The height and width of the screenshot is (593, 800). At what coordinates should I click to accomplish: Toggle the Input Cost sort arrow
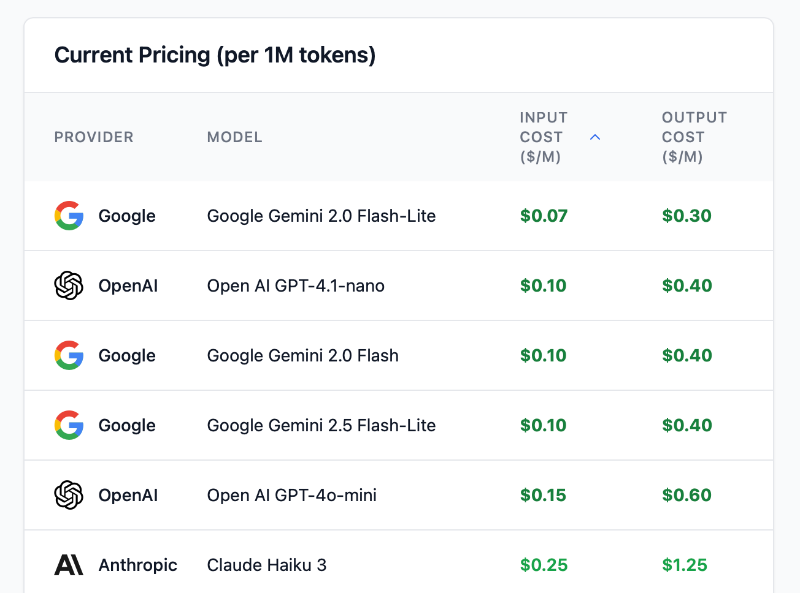[595, 137]
